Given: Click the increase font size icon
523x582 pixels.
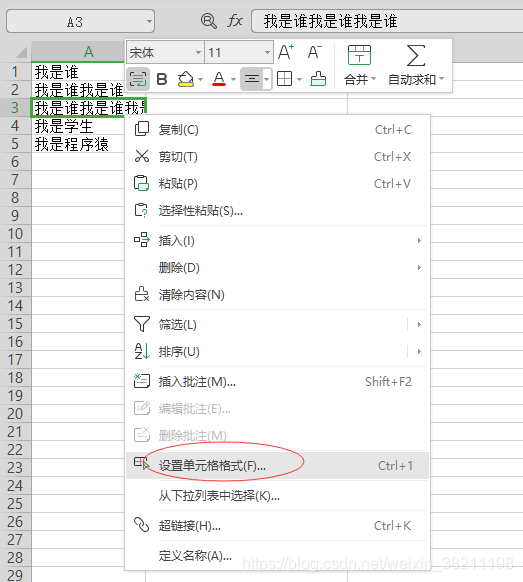Looking at the screenshot, I should click(286, 52).
